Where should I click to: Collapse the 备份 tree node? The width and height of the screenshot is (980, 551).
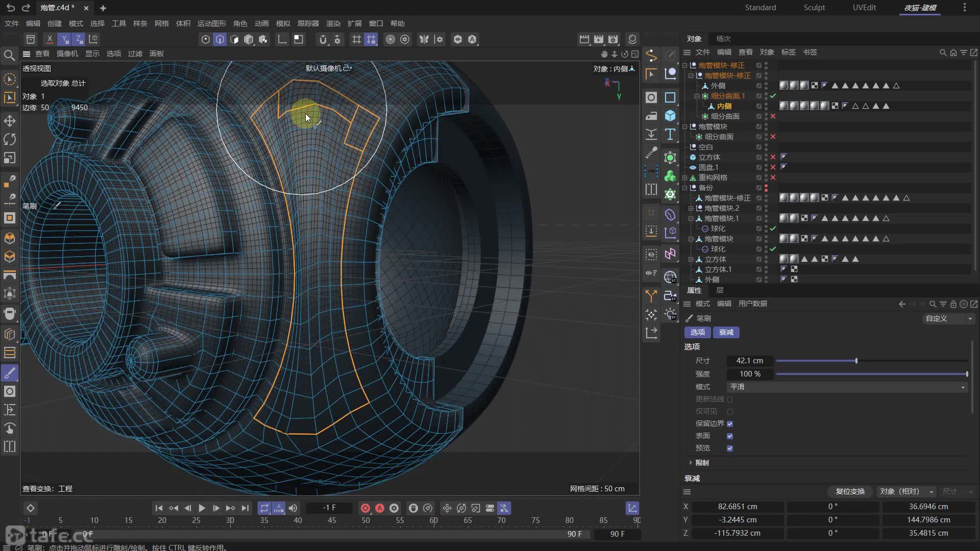685,188
